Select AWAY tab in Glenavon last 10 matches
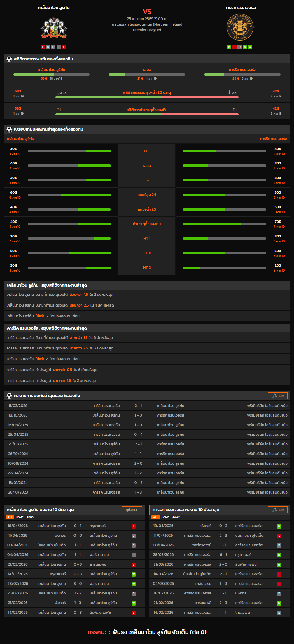The width and height of the screenshot is (294, 644). [30, 517]
